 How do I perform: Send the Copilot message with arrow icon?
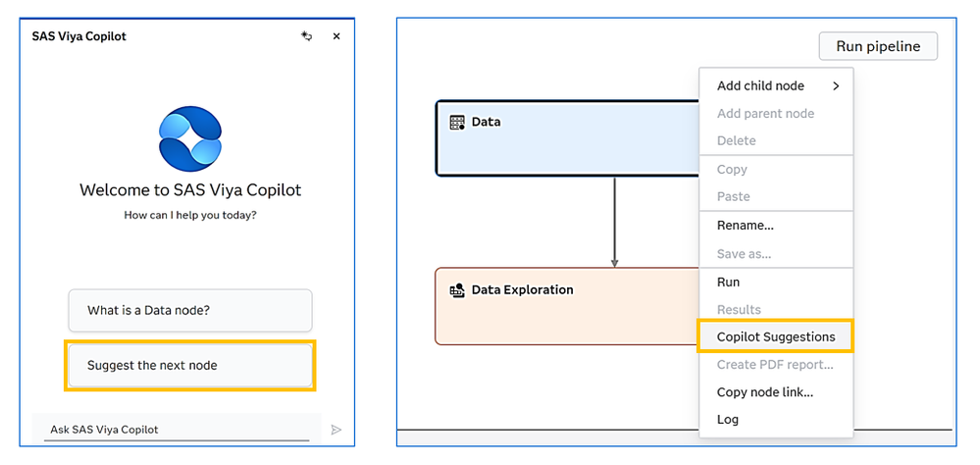[336, 430]
